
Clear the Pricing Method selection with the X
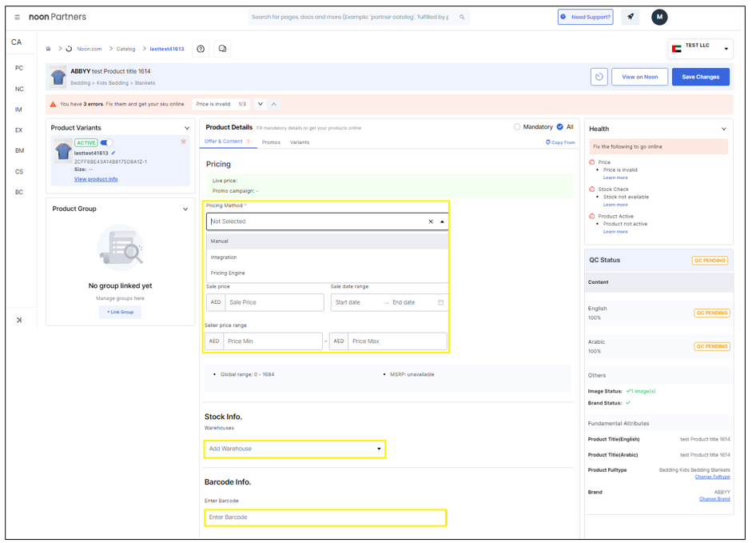pyautogui.click(x=431, y=222)
